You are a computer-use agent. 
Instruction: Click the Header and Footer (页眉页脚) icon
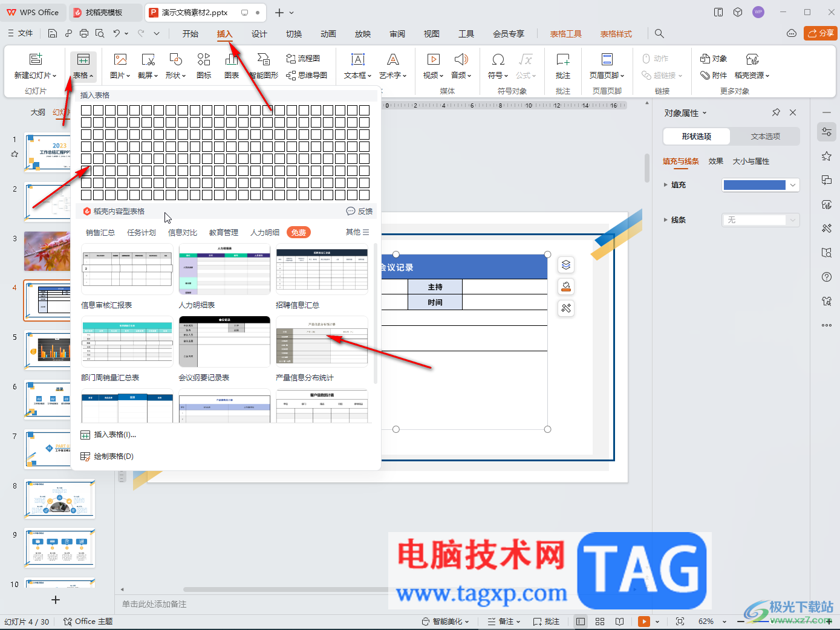[607, 59]
